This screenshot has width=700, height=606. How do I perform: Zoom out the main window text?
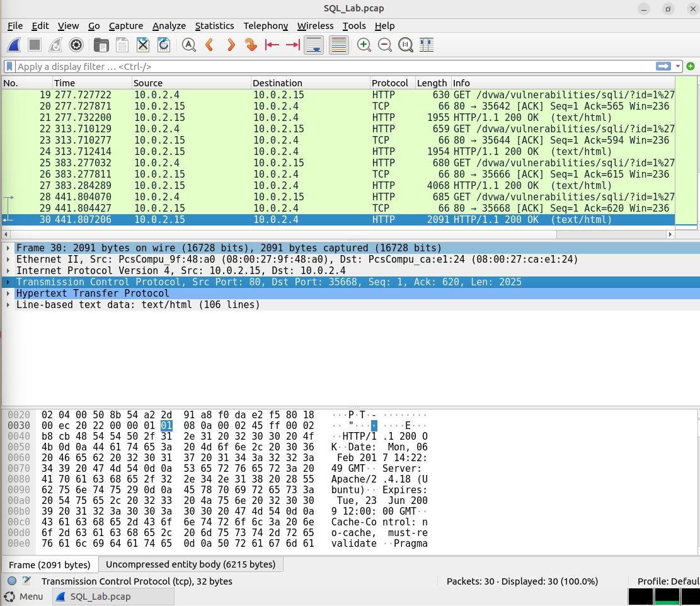coord(385,45)
